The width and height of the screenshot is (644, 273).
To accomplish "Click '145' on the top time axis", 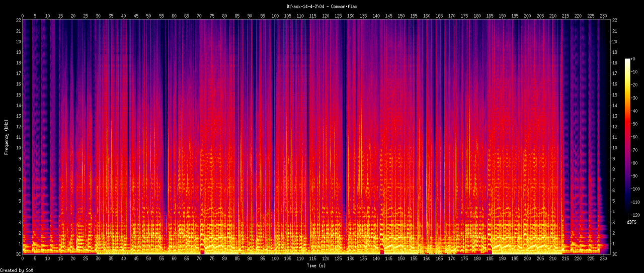I will pos(388,16).
